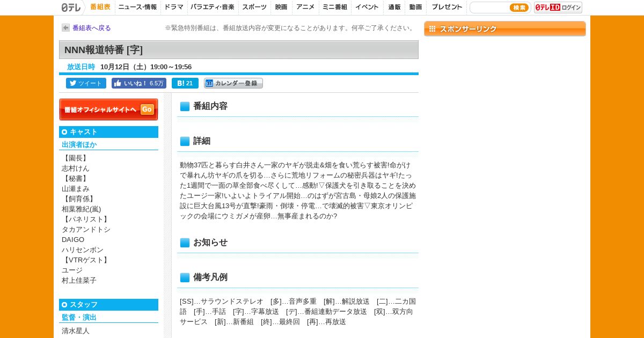The width and height of the screenshot is (644, 338).
Task: Select cast name 村上佳菜子
Action: tap(79, 281)
